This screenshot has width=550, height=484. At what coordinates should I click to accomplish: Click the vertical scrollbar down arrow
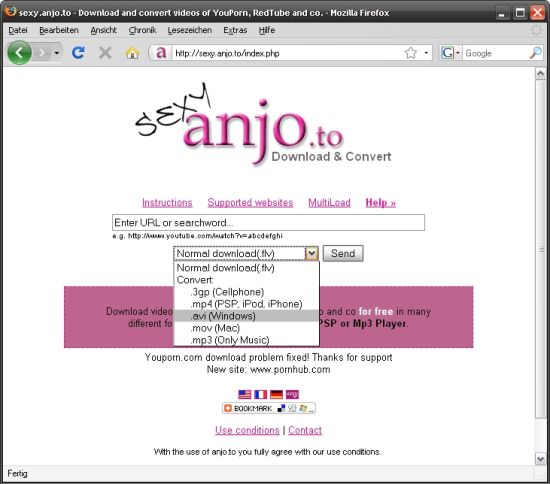tap(540, 458)
